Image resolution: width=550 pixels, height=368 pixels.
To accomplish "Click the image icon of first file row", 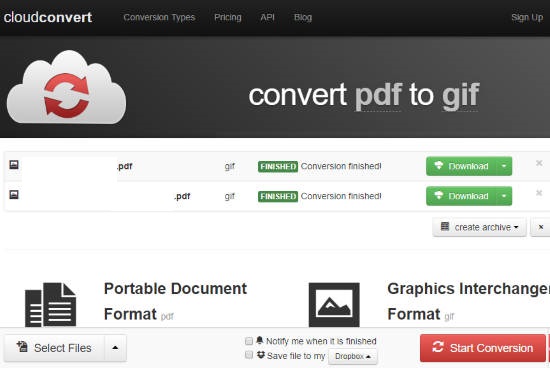I will coord(14,164).
